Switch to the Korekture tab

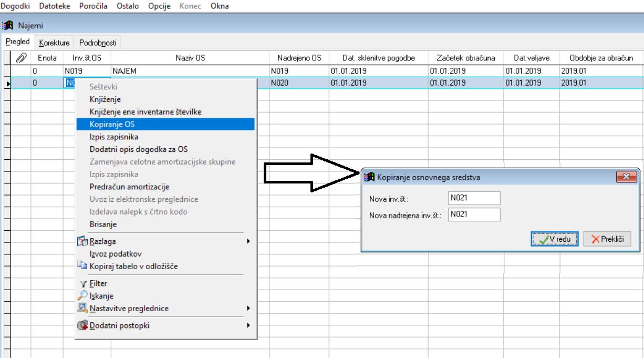54,43
